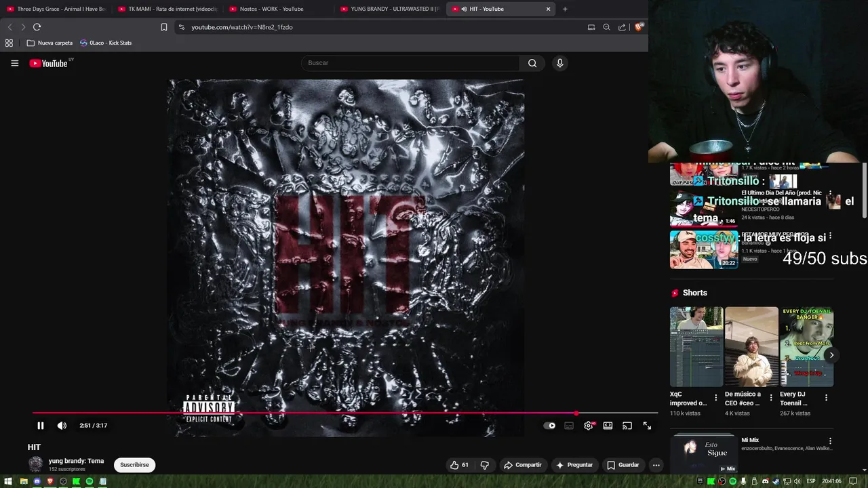Open Discord from taskbar
The height and width of the screenshot is (488, 868).
point(37,481)
